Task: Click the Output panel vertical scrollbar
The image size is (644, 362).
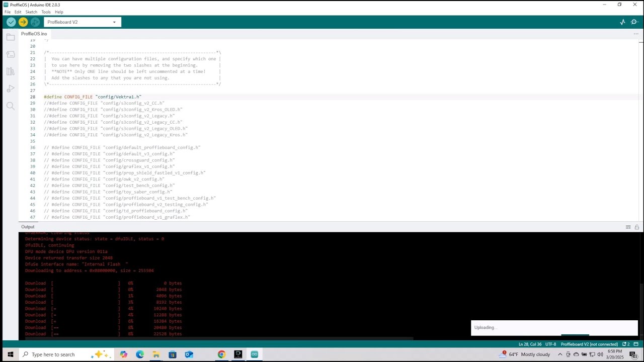Action: [641, 312]
